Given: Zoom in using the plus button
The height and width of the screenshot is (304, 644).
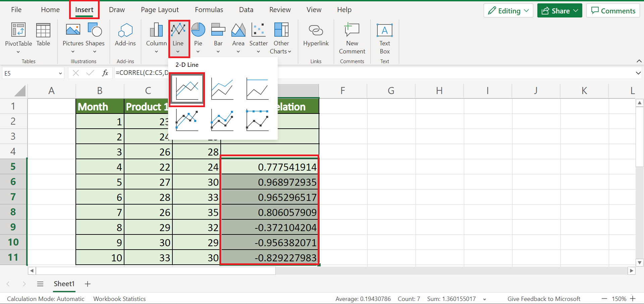Looking at the screenshot, I should pyautogui.click(x=633, y=299).
